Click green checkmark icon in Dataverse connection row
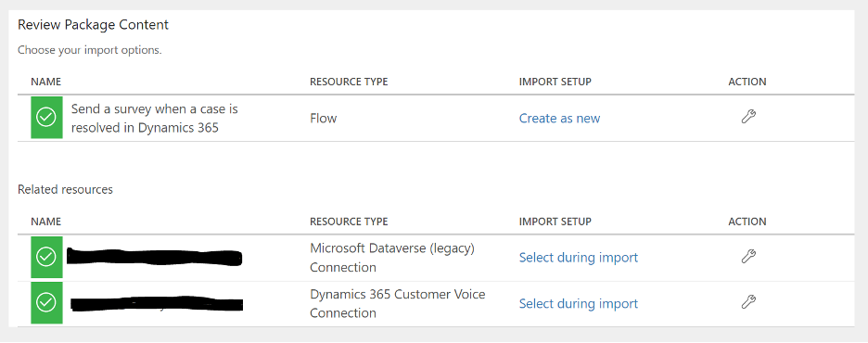This screenshot has width=868, height=343. pyautogui.click(x=46, y=258)
